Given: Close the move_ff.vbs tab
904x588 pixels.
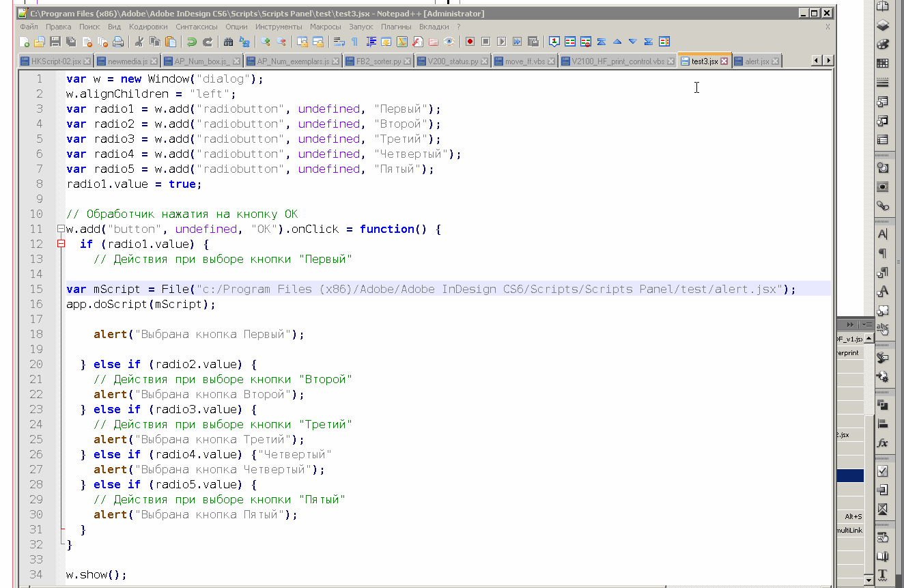Looking at the screenshot, I should pos(552,61).
